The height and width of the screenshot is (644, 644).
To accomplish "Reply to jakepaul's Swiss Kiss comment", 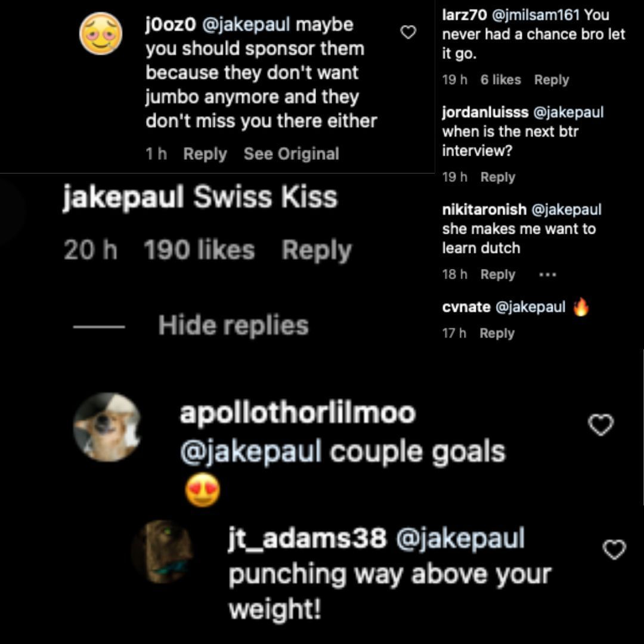I will pyautogui.click(x=317, y=249).
